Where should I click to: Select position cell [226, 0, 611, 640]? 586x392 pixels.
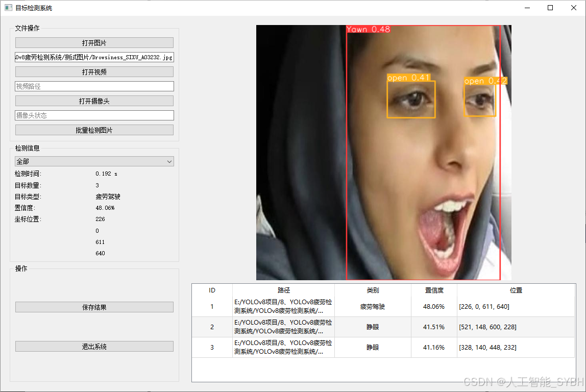(x=516, y=306)
